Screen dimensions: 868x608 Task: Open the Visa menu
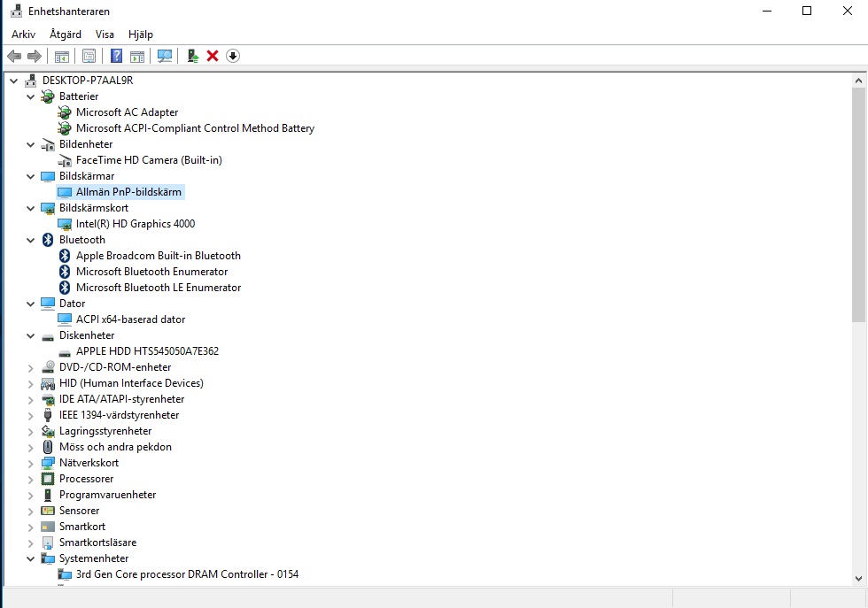tap(105, 35)
